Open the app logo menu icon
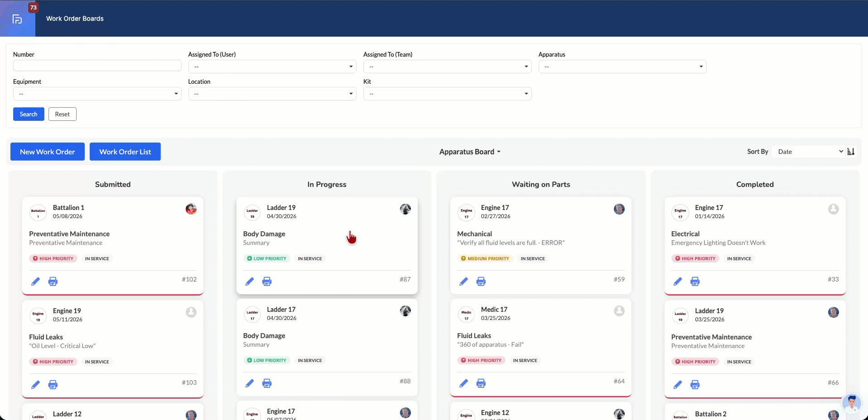 click(17, 19)
